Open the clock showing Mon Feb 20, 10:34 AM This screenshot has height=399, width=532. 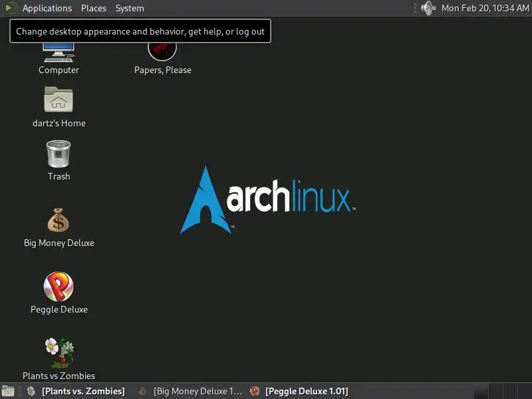point(485,8)
